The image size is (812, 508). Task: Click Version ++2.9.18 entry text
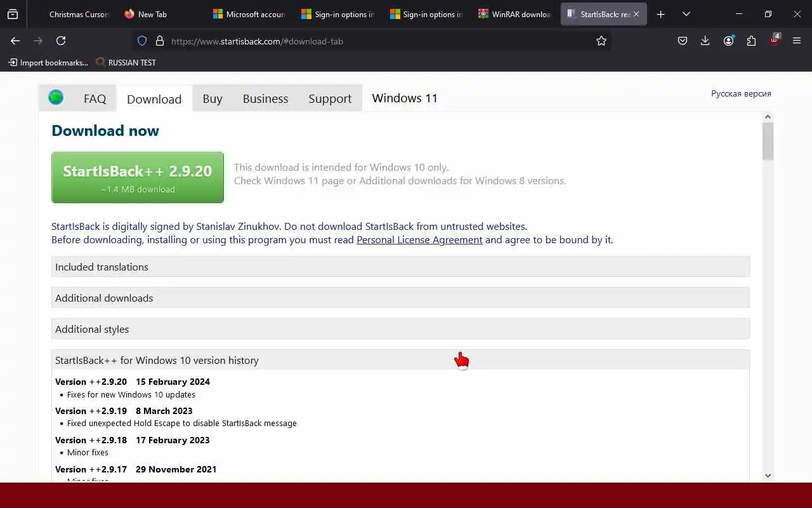coord(133,440)
